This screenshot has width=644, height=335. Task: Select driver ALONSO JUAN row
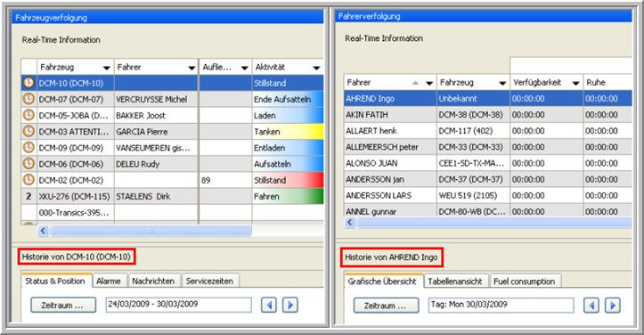tap(488, 163)
